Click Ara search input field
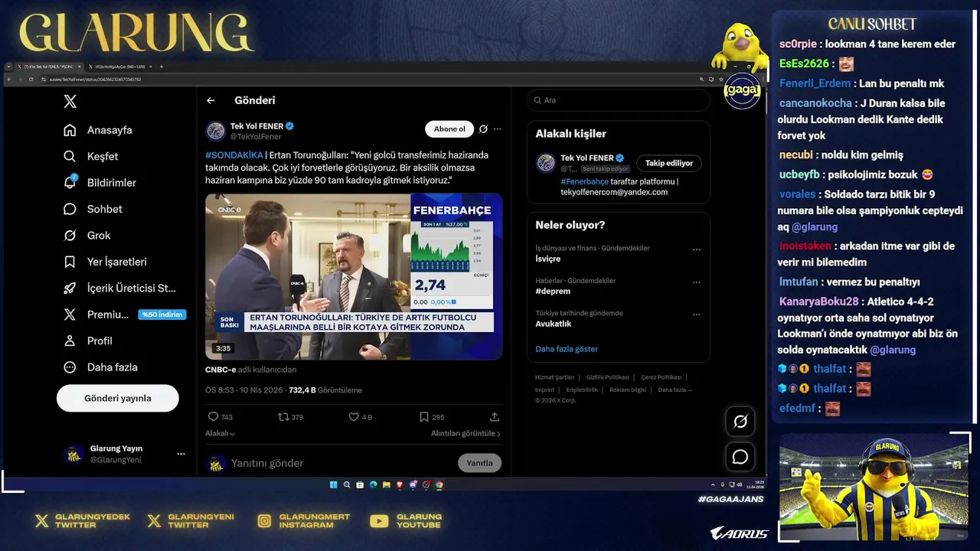The image size is (980, 551). coord(619,100)
